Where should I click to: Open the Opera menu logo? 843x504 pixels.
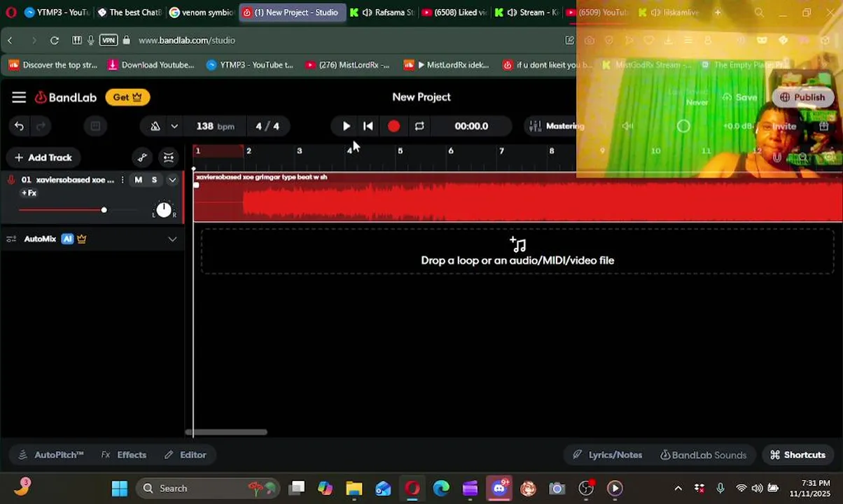click(11, 13)
